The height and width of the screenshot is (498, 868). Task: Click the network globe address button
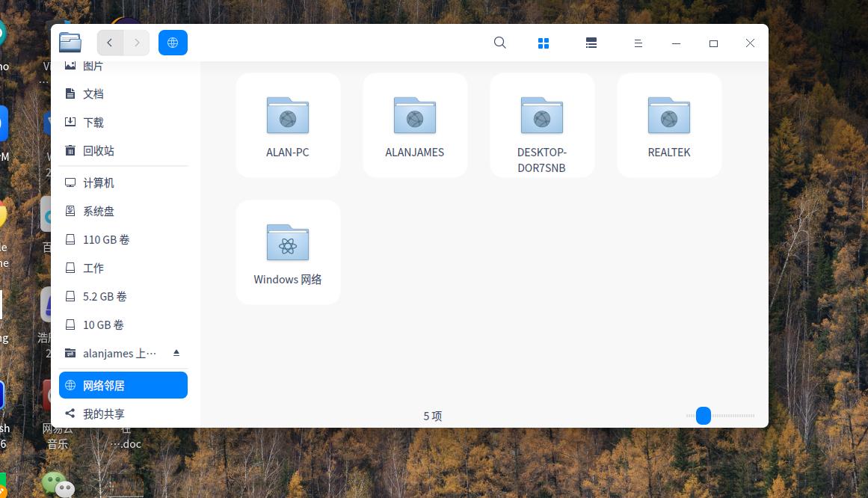173,43
